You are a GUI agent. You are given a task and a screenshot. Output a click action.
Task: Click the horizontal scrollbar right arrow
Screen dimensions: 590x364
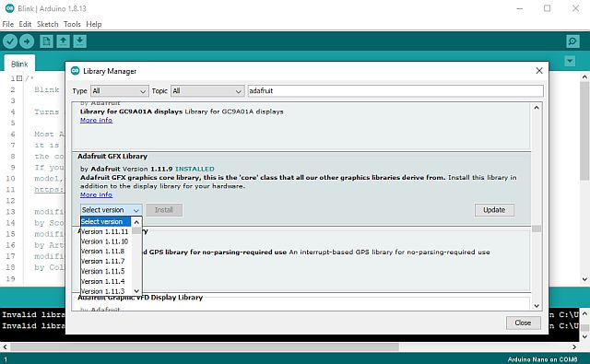574,346
